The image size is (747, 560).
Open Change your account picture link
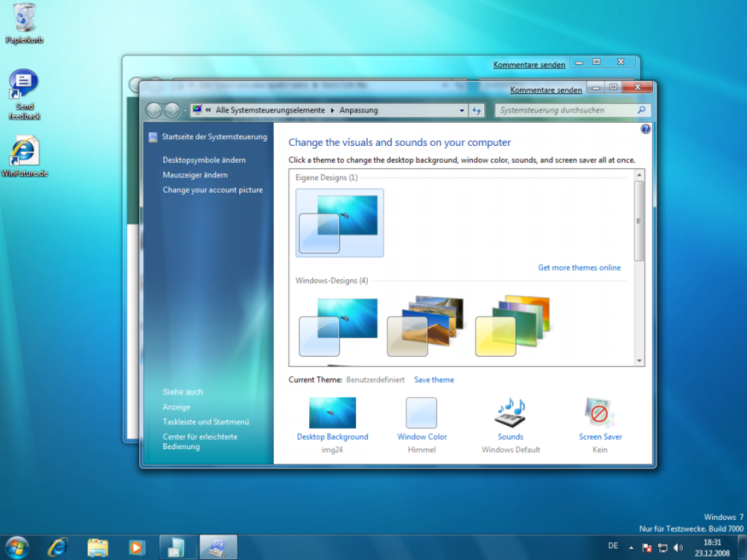pyautogui.click(x=212, y=190)
